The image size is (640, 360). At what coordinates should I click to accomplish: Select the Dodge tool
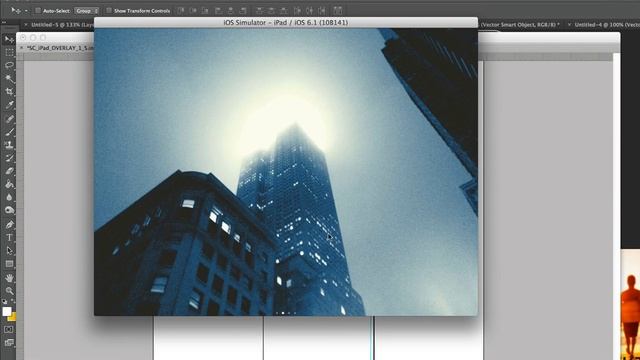[9, 210]
